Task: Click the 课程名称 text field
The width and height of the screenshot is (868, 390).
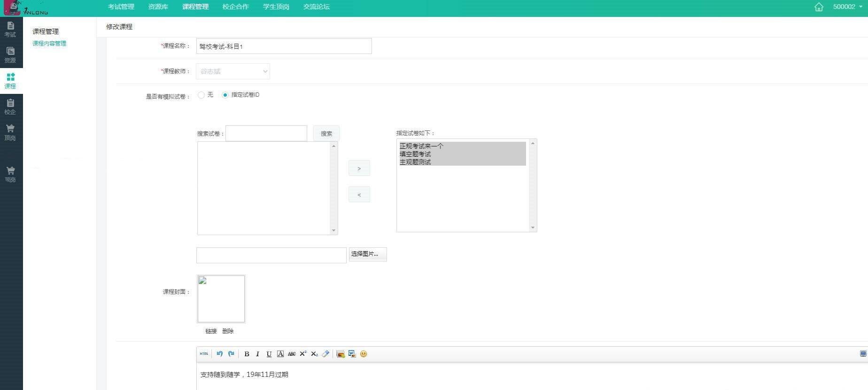Action: click(x=284, y=46)
